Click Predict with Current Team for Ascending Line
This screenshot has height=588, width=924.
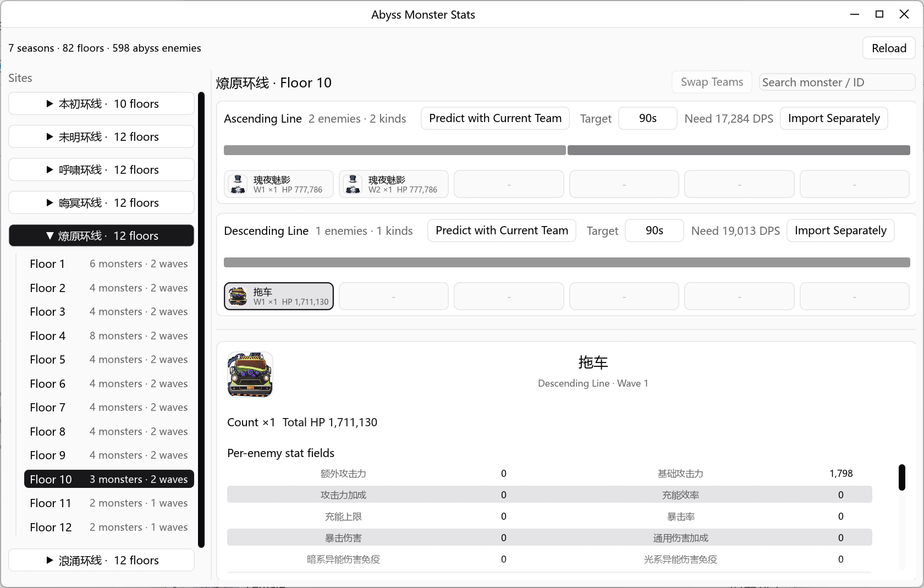pyautogui.click(x=495, y=118)
